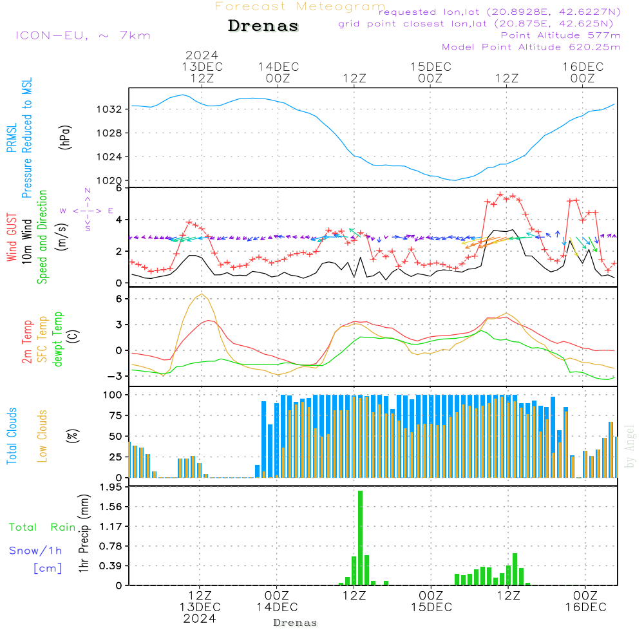Click the '(C)' temperature unit label
This screenshot has height=644, width=644.
click(73, 336)
